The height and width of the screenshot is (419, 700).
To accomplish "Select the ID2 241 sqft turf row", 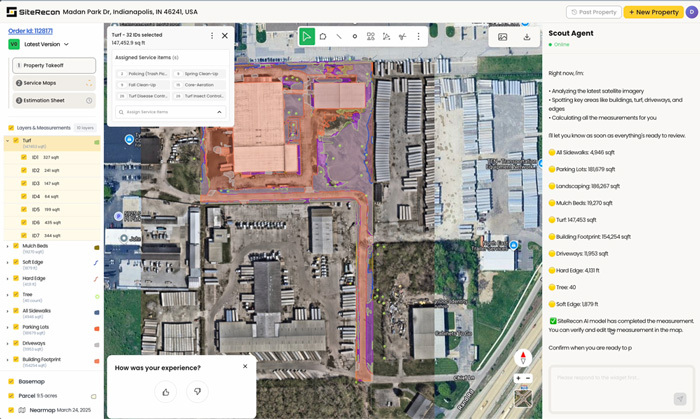I will point(52,170).
